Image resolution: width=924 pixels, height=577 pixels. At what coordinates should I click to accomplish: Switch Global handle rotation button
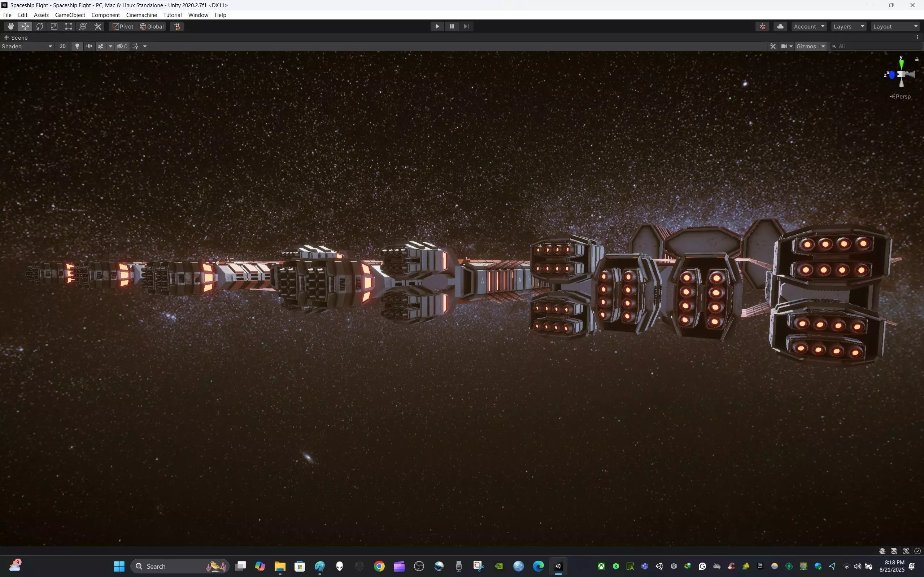pyautogui.click(x=152, y=26)
